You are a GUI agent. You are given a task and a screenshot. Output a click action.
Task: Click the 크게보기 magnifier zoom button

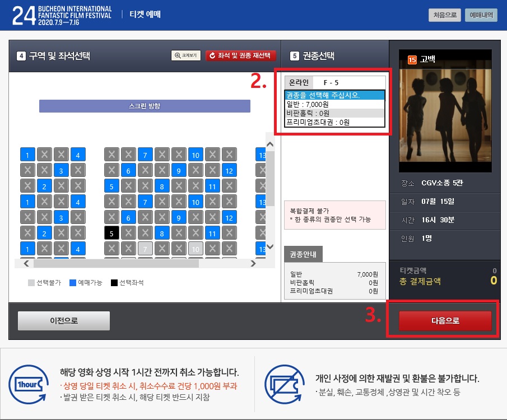(x=186, y=55)
